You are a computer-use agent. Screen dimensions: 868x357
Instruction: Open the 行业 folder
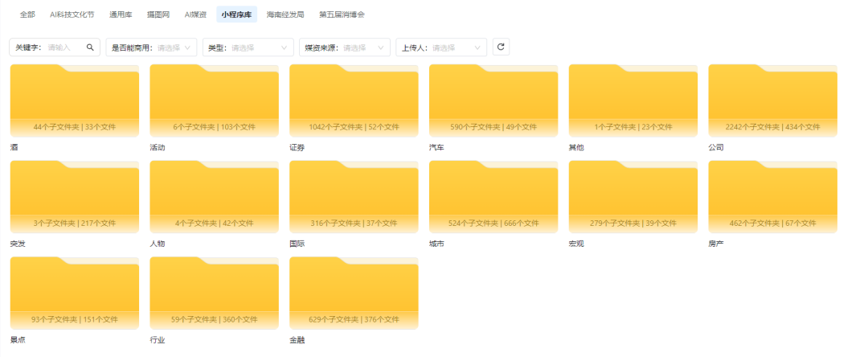pyautogui.click(x=215, y=293)
